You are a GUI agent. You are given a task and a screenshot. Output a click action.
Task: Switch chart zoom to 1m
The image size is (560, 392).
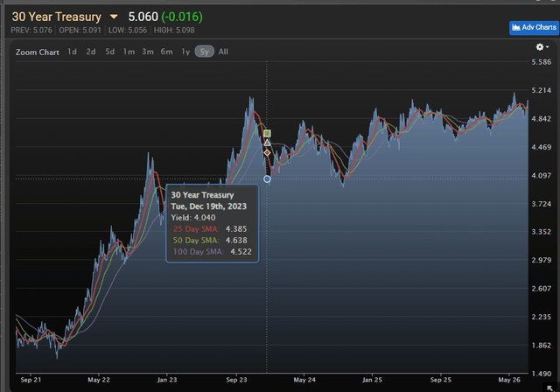coord(129,52)
